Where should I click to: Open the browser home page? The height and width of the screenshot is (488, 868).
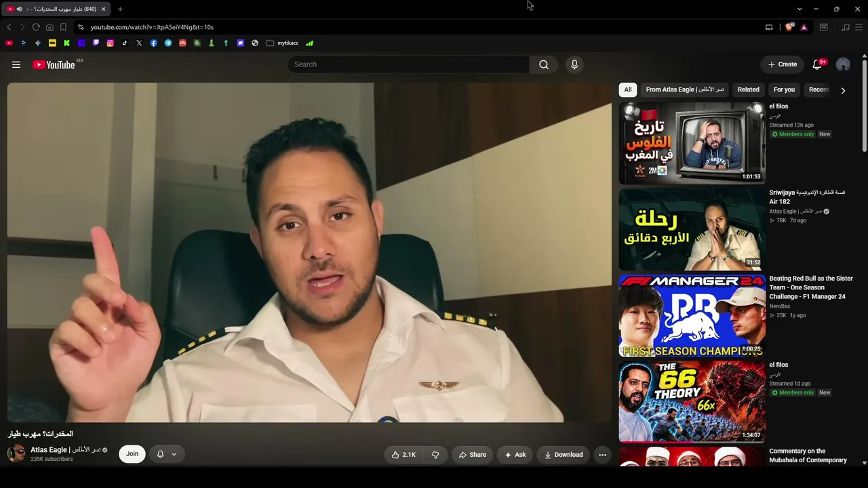[50, 27]
